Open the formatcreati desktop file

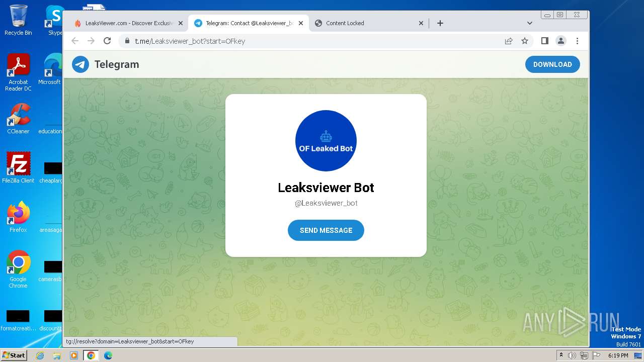coord(18,320)
